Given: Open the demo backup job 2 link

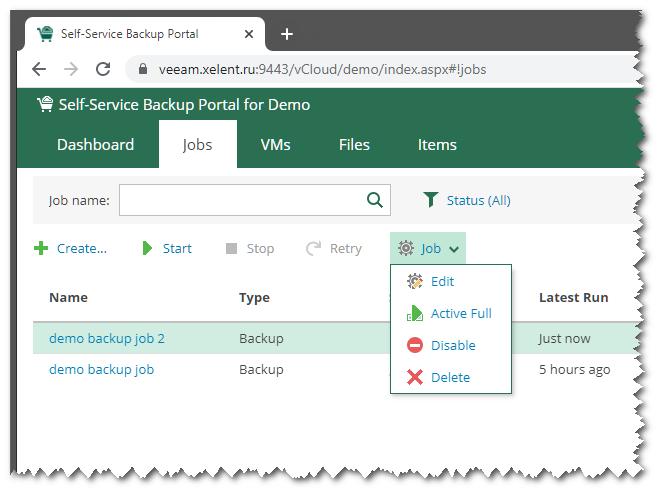Looking at the screenshot, I should pos(107,338).
